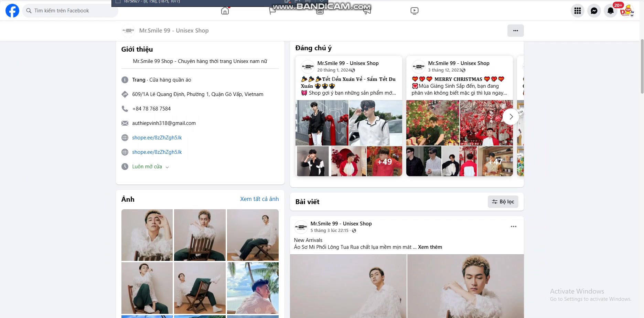Open the notifications bell
The height and width of the screenshot is (318, 644).
point(611,10)
